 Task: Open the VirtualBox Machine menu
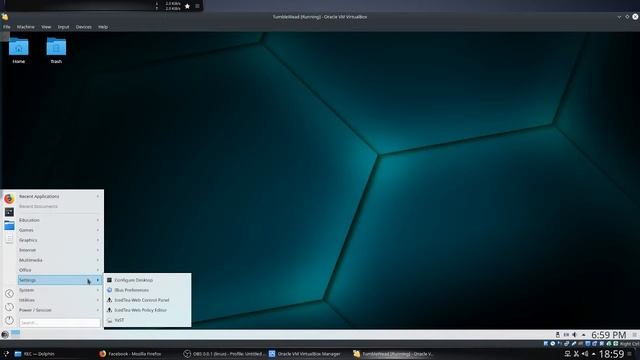tap(25, 27)
